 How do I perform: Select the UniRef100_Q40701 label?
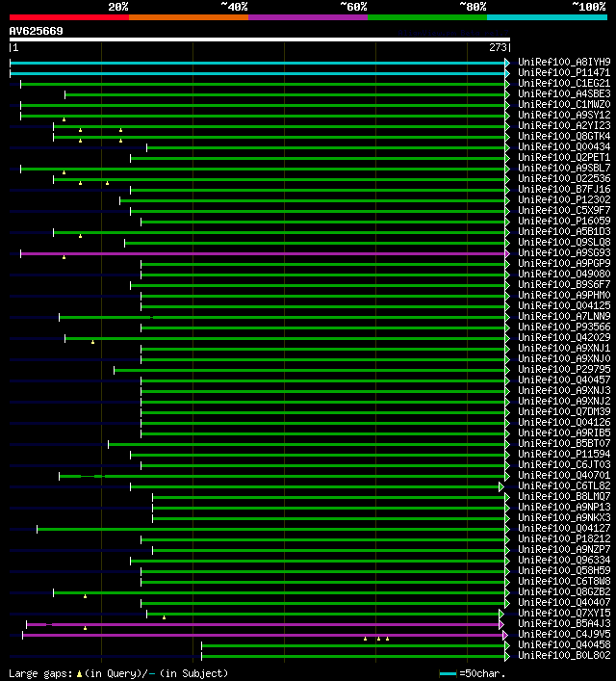564,475
